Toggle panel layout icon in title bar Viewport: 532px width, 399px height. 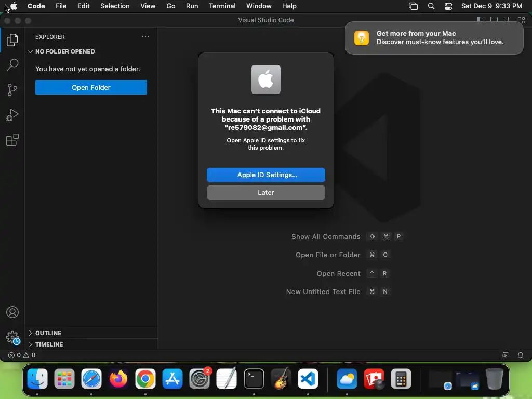coord(494,20)
